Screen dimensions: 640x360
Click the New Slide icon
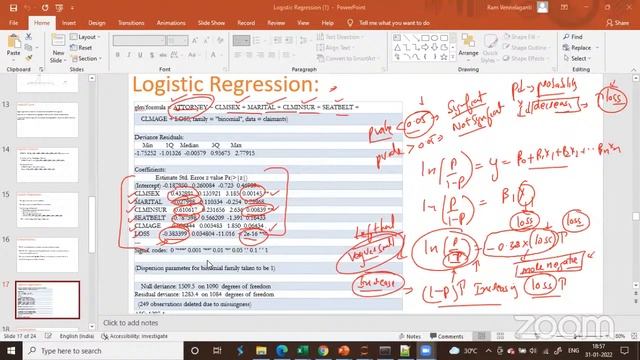coord(58,40)
